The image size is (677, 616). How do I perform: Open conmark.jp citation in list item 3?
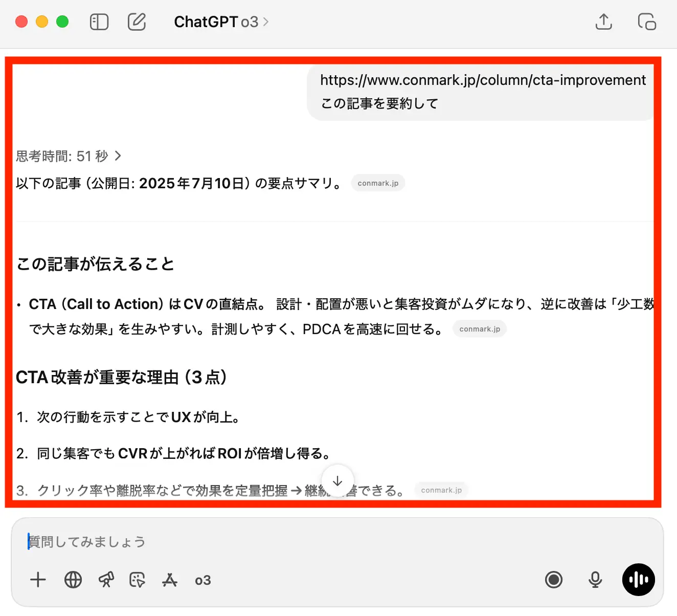(x=441, y=490)
